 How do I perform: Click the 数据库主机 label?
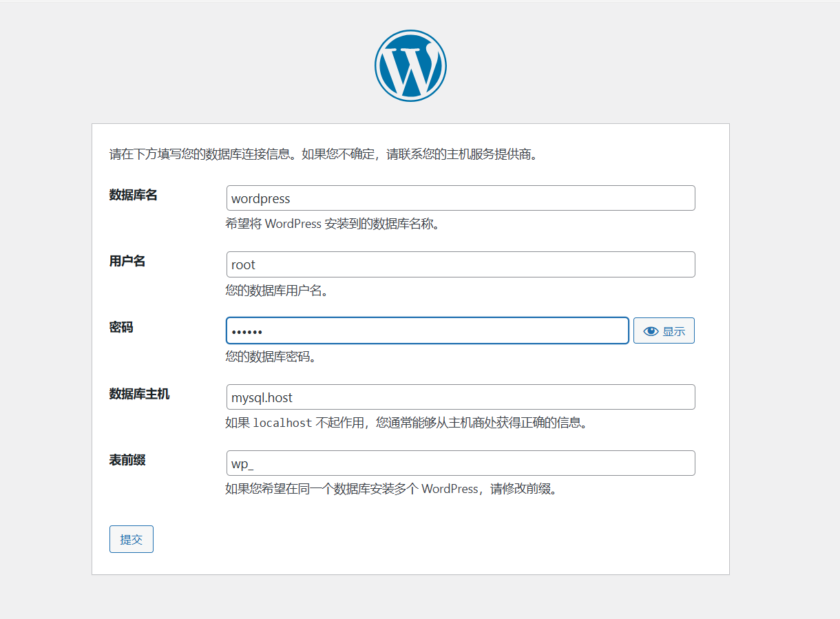(x=140, y=394)
